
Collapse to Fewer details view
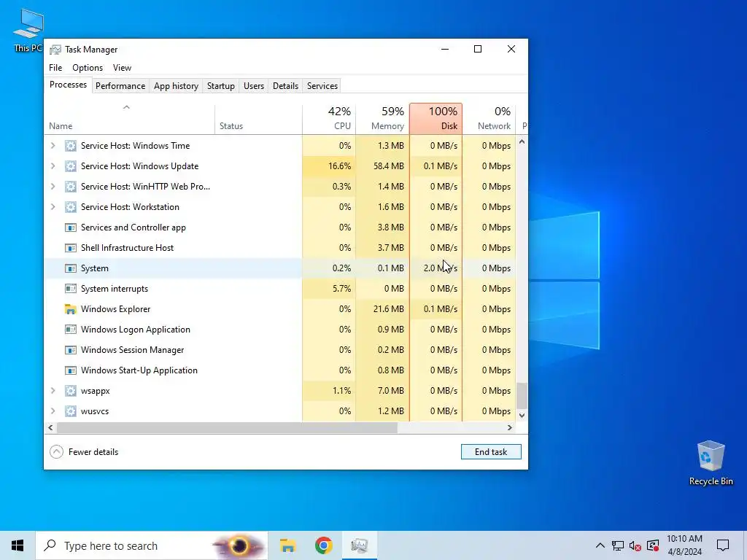click(84, 452)
